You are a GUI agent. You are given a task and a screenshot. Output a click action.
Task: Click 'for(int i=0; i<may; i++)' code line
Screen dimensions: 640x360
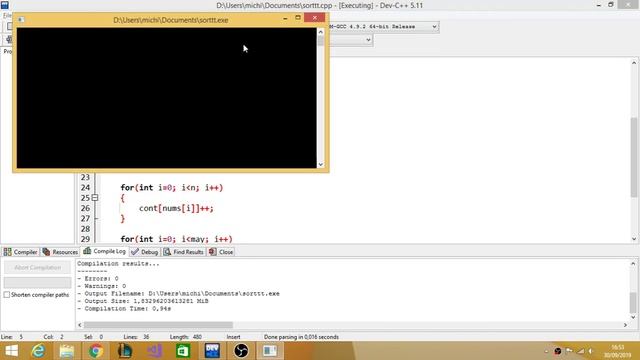pyautogui.click(x=176, y=239)
